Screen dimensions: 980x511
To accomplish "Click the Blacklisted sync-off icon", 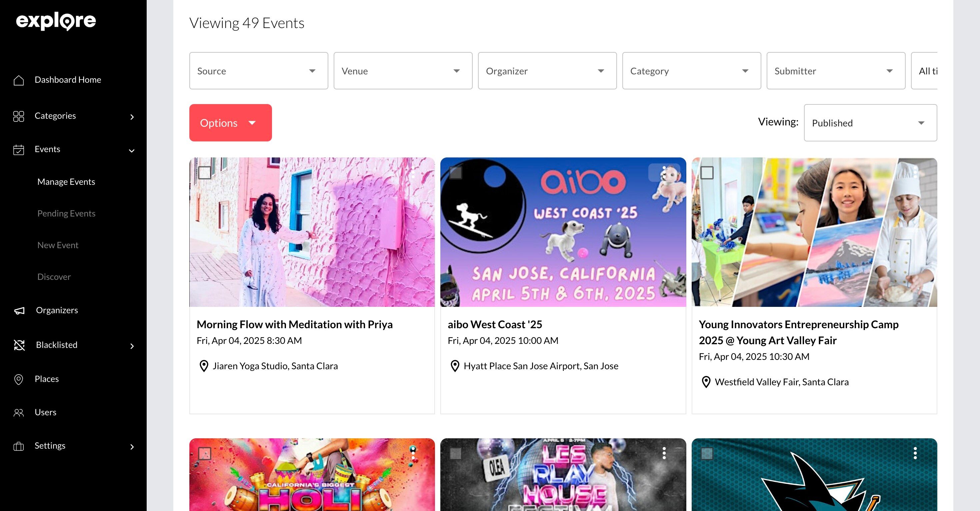I will click(19, 345).
